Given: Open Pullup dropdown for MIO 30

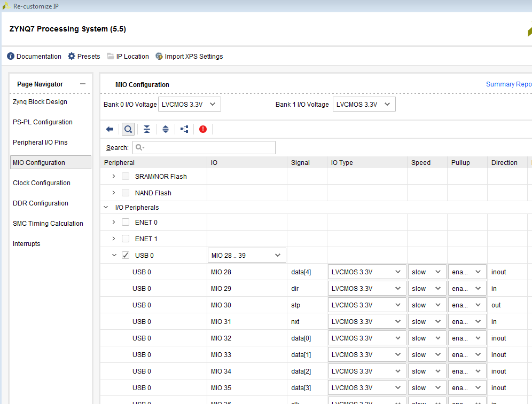Looking at the screenshot, I should pyautogui.click(x=467, y=305).
